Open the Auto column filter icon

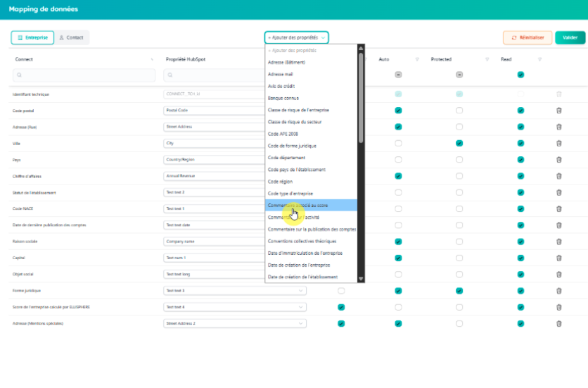[x=417, y=59]
